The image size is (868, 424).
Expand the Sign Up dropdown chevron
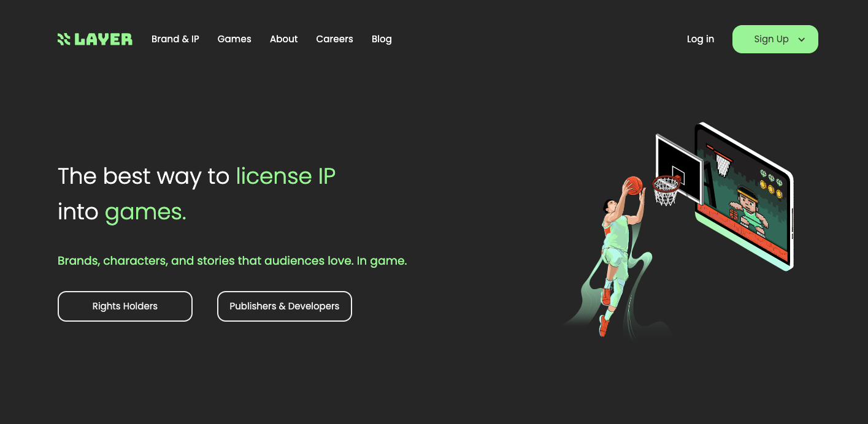[x=802, y=39]
